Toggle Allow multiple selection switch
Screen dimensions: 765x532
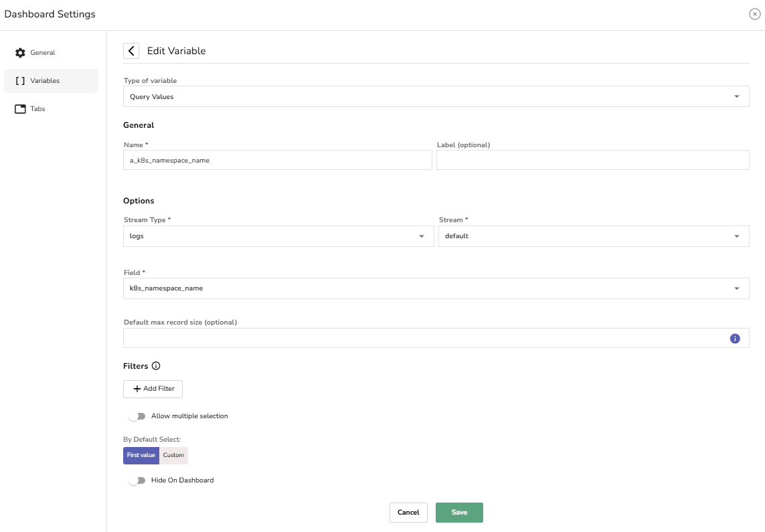137,416
